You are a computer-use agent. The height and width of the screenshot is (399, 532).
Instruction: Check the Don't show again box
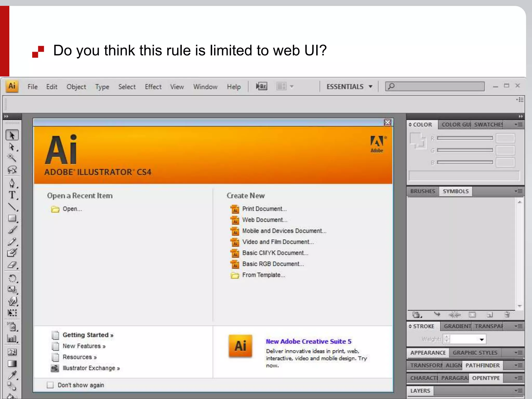(50, 385)
